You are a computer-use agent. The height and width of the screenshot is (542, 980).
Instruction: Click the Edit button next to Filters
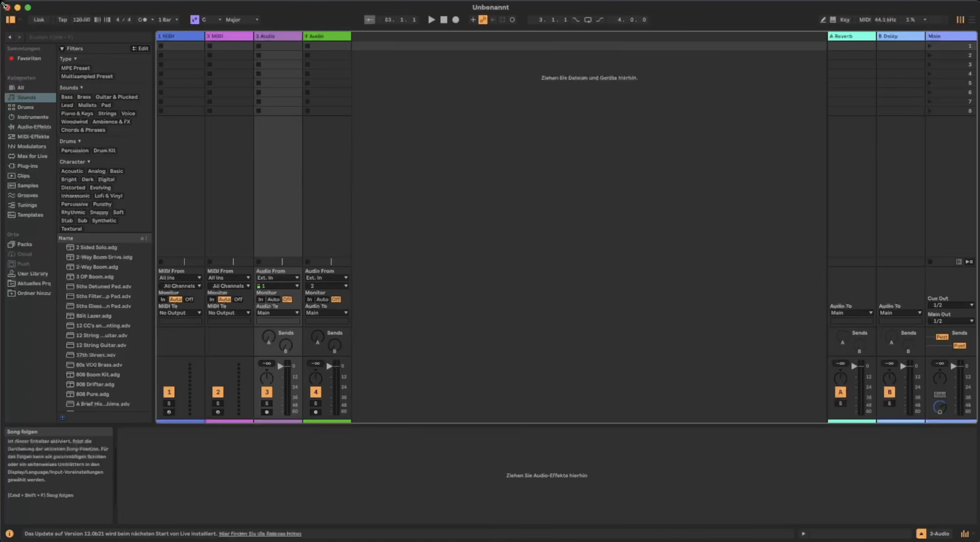click(x=141, y=48)
